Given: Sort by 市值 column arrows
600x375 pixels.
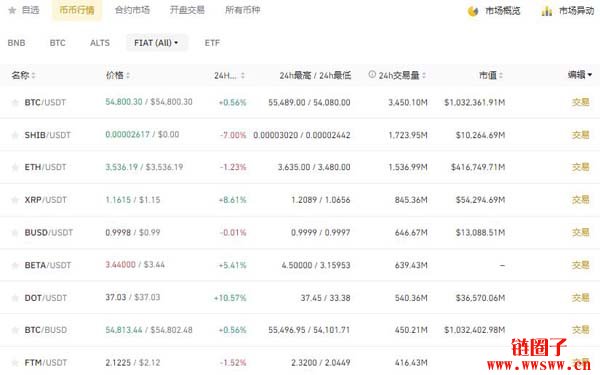Looking at the screenshot, I should [x=501, y=76].
